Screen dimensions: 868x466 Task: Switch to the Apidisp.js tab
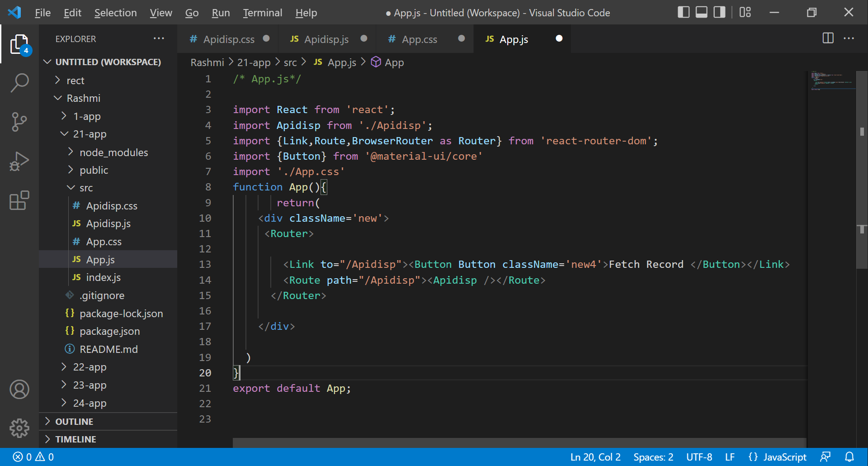(326, 39)
